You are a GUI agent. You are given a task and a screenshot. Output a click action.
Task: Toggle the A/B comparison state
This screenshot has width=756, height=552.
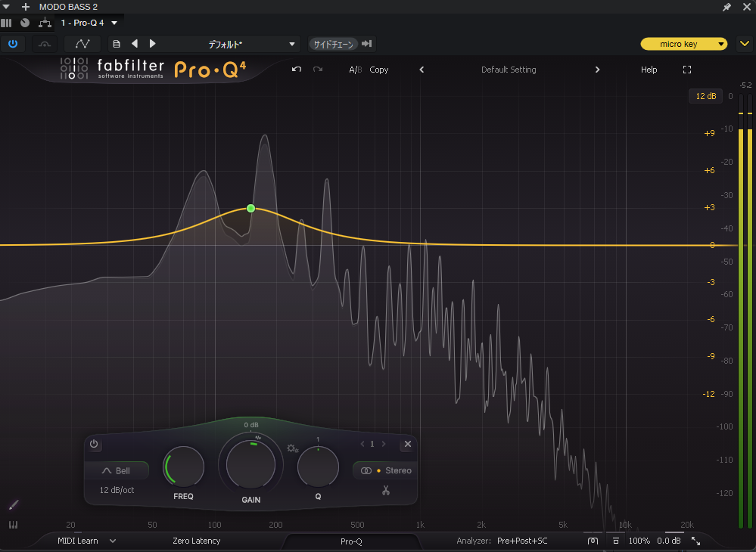click(355, 70)
